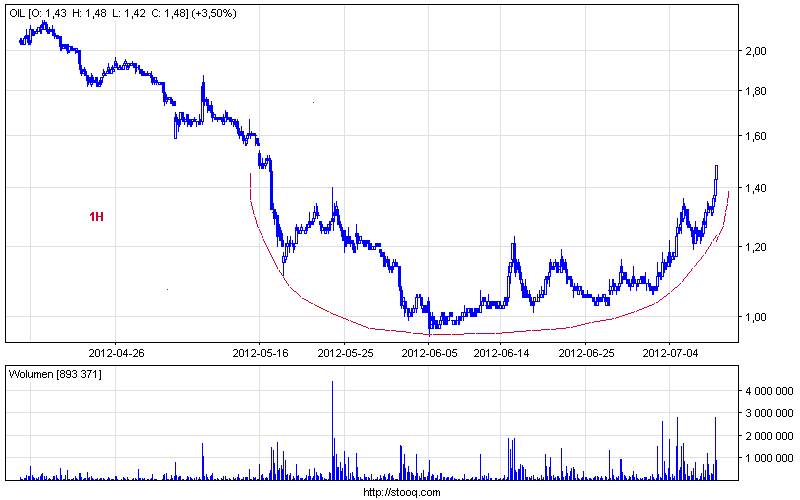The width and height of the screenshot is (800, 500).
Task: Click the Wolumen [893 371] label
Action: [55, 374]
